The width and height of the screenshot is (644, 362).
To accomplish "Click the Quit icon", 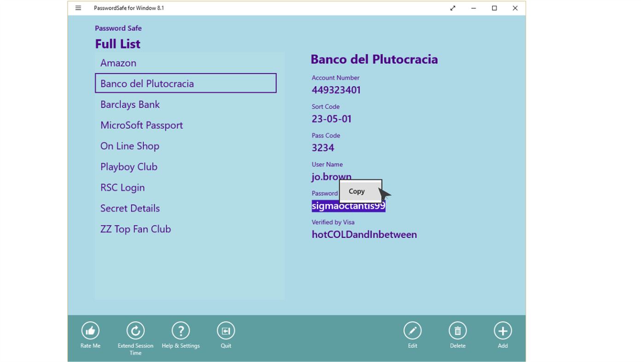I will 226,330.
